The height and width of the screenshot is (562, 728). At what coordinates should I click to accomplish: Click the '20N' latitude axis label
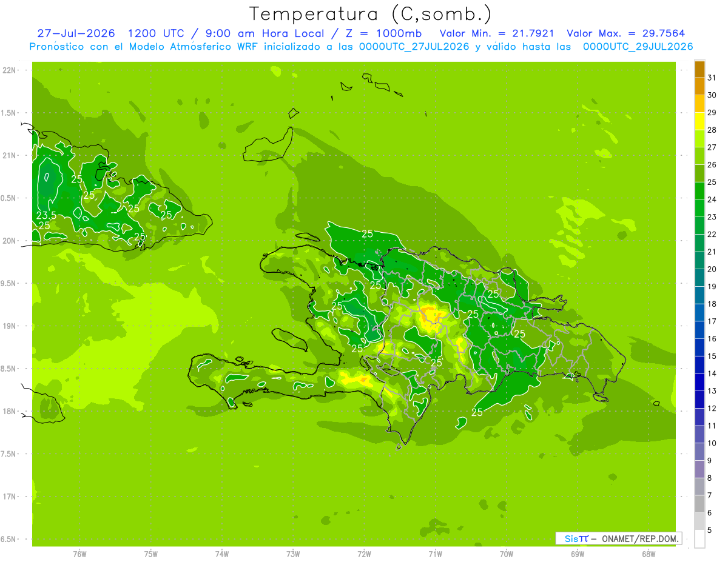click(x=10, y=241)
